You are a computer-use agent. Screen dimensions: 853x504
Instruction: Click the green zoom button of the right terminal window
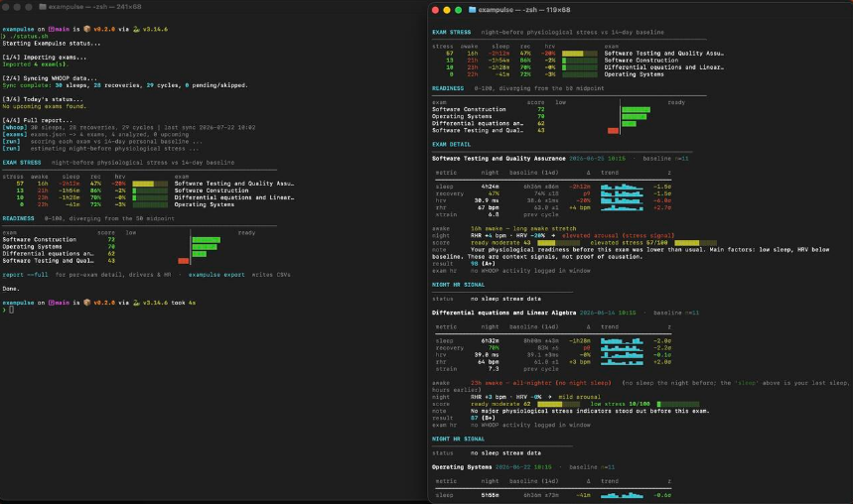(458, 10)
